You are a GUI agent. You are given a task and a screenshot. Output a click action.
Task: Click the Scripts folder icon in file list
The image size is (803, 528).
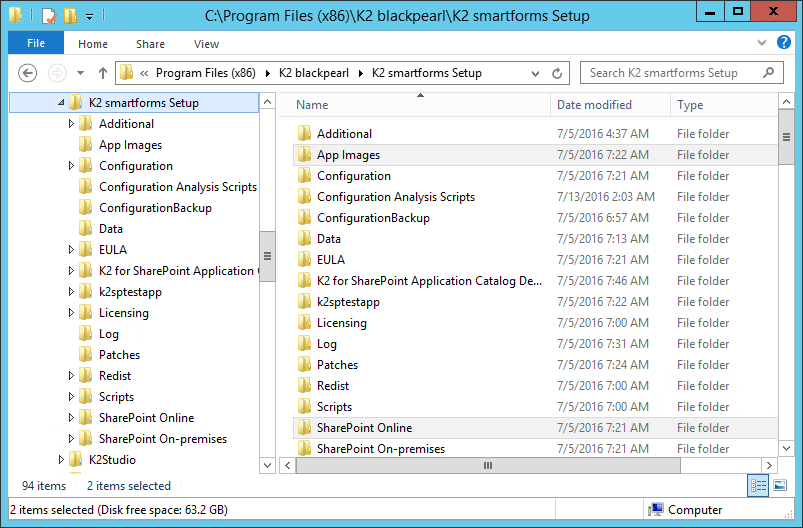coord(305,407)
